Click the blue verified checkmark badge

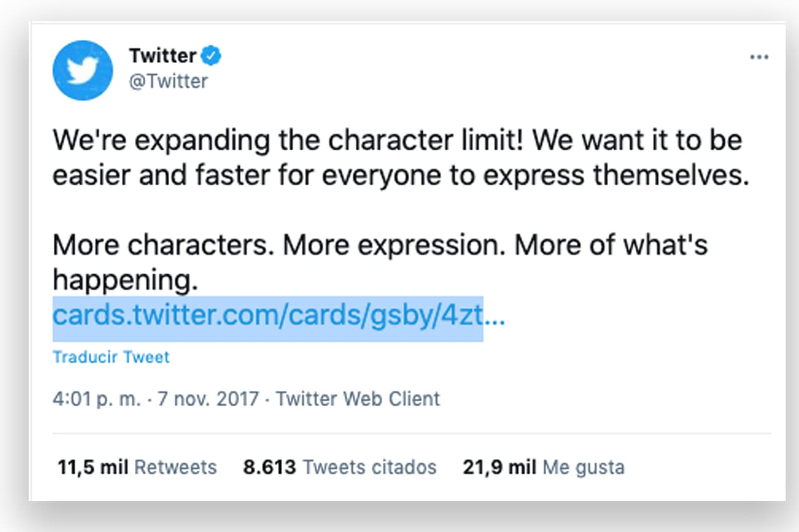[211, 55]
